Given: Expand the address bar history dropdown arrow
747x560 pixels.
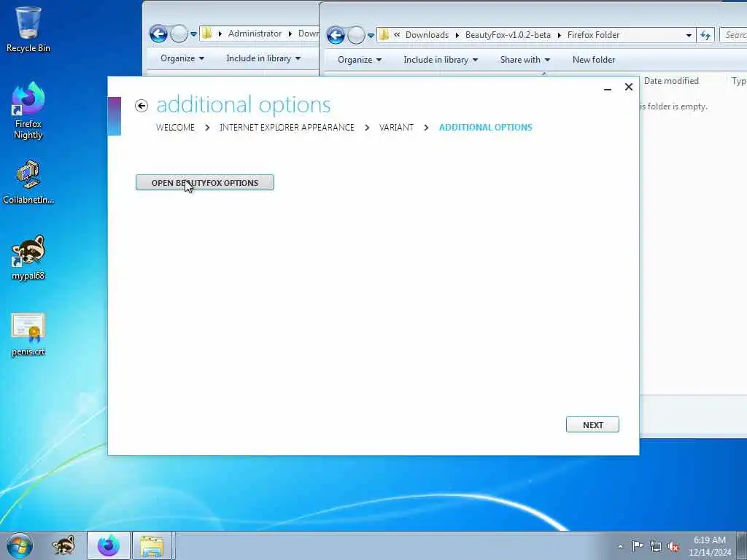Looking at the screenshot, I should coord(689,36).
